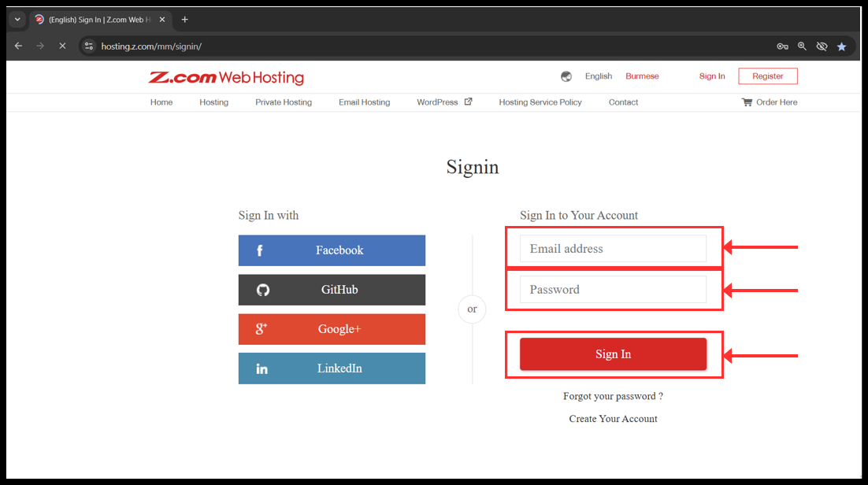This screenshot has height=485, width=868.
Task: Click the top Sign In link
Action: click(x=712, y=76)
